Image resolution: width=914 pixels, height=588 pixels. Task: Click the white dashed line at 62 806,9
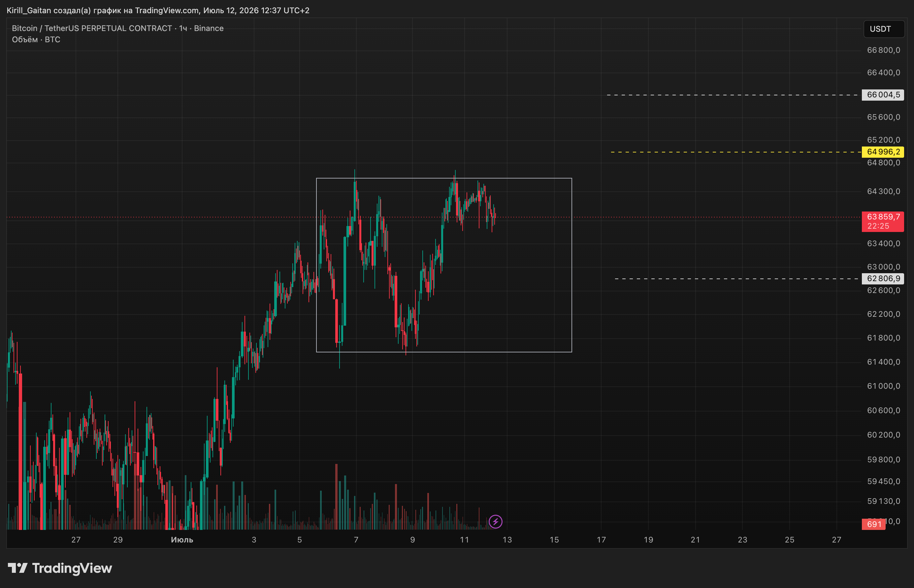tap(737, 279)
